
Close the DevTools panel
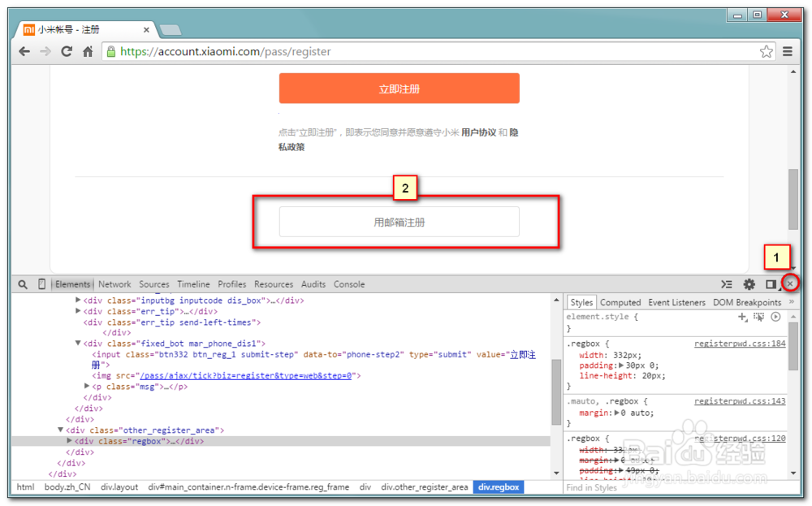(790, 283)
